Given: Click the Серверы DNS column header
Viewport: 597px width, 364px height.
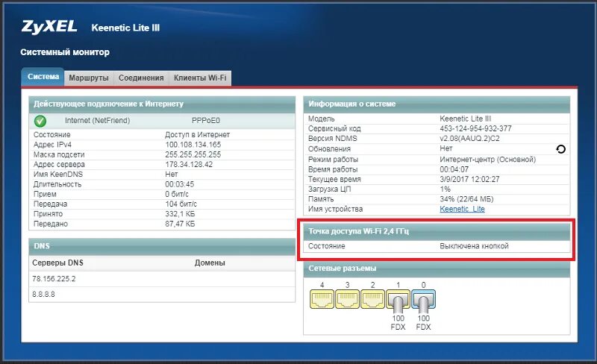Looking at the screenshot, I should pos(57,263).
